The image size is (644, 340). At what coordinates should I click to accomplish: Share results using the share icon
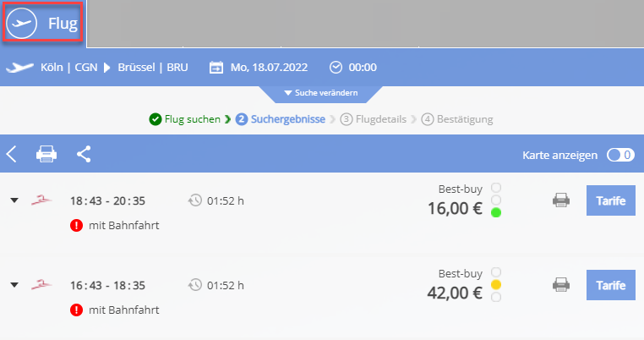coord(84,154)
